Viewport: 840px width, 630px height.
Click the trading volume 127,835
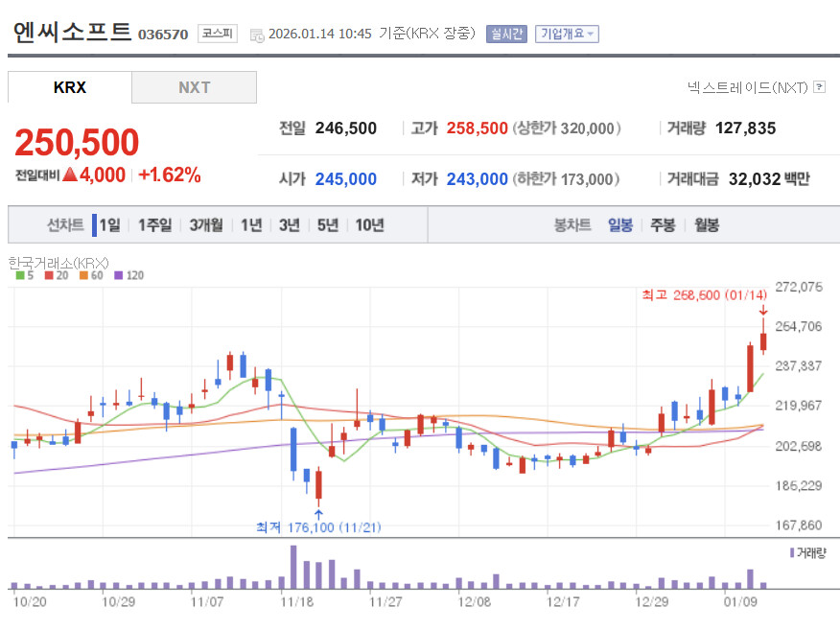745,128
